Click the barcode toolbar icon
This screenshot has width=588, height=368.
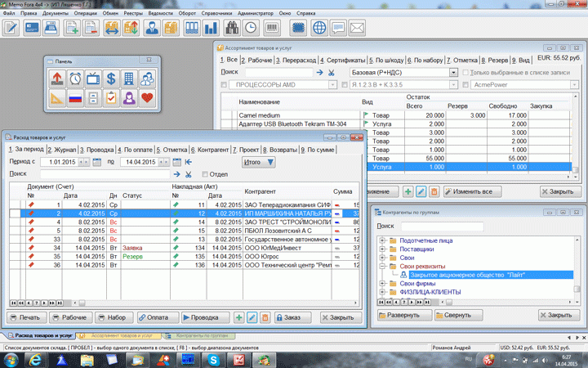pos(272,28)
